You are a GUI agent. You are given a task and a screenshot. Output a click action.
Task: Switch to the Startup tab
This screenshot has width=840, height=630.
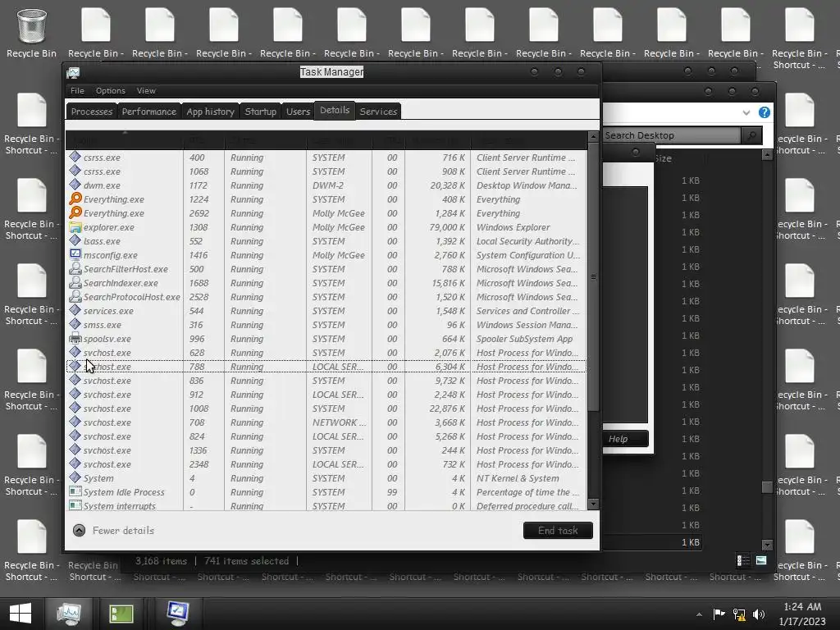[x=260, y=112]
